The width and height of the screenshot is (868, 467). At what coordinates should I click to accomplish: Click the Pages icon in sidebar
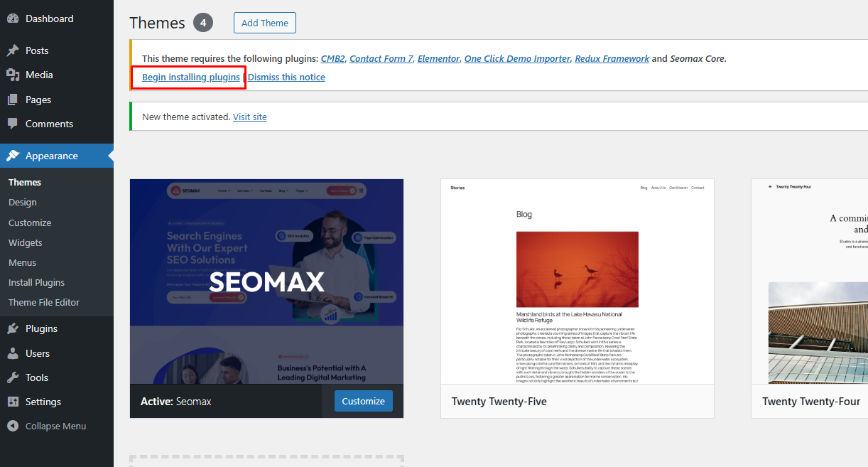(13, 100)
